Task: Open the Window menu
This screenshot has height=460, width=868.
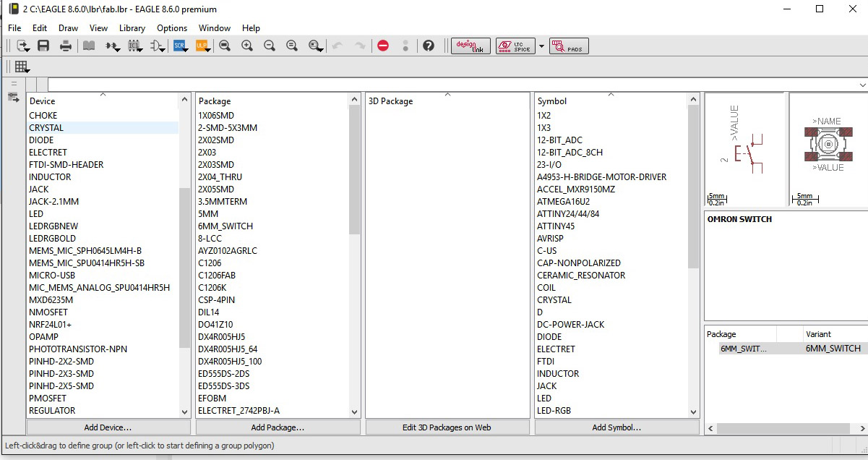Action: (215, 28)
